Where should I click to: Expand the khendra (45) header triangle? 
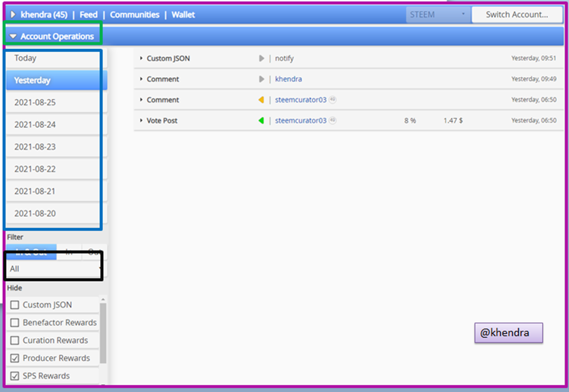pos(13,15)
